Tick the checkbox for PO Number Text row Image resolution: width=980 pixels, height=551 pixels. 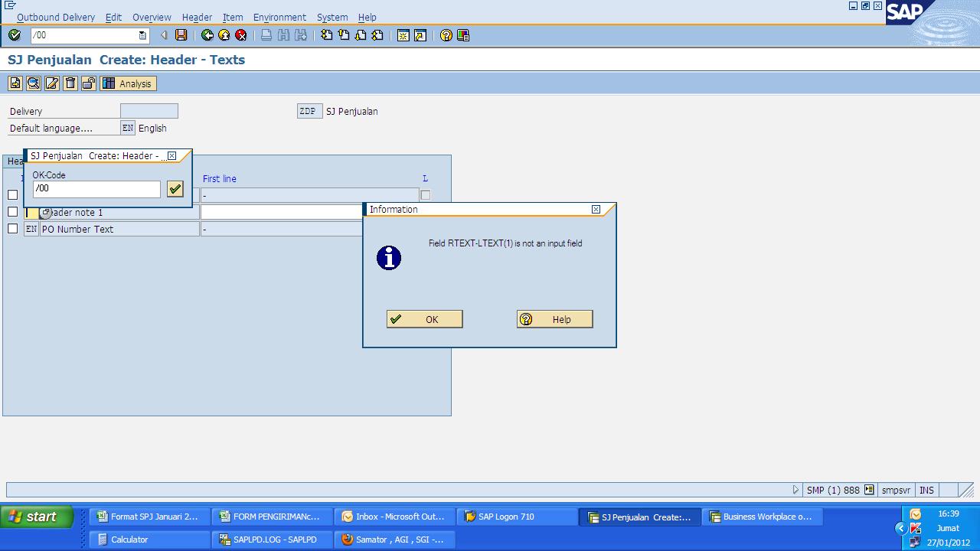pos(12,229)
